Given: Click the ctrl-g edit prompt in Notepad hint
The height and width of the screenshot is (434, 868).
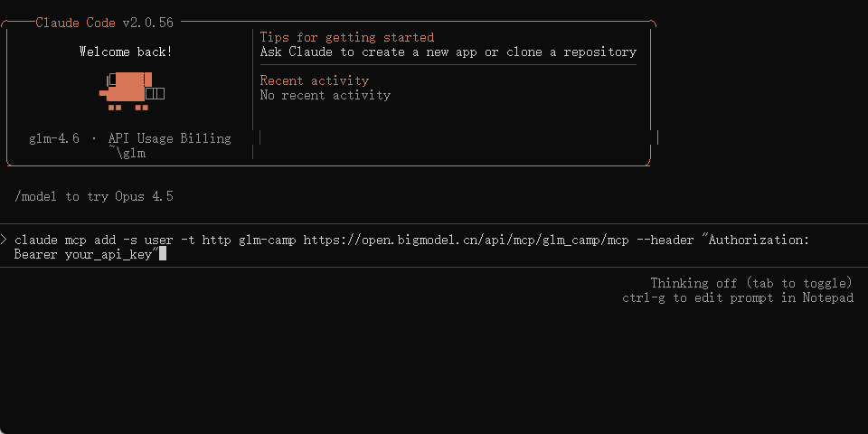Looking at the screenshot, I should pos(737,297).
